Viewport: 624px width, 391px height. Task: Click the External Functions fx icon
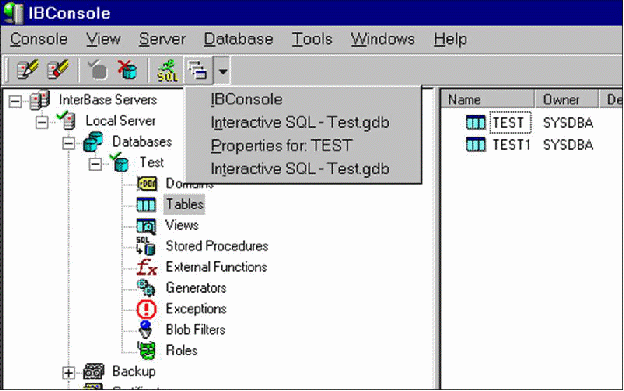(146, 267)
